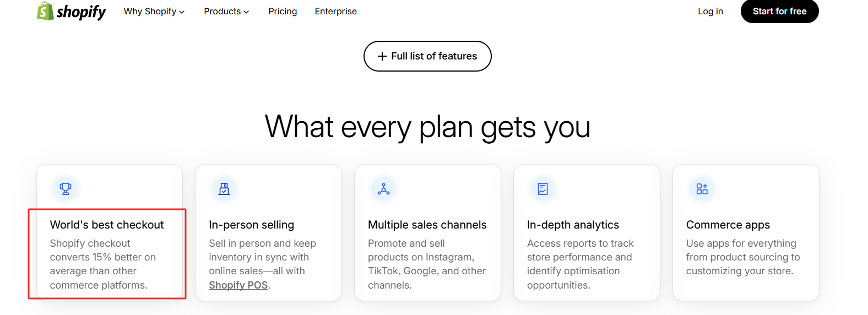
Task: Click the Log in link
Action: tap(710, 11)
